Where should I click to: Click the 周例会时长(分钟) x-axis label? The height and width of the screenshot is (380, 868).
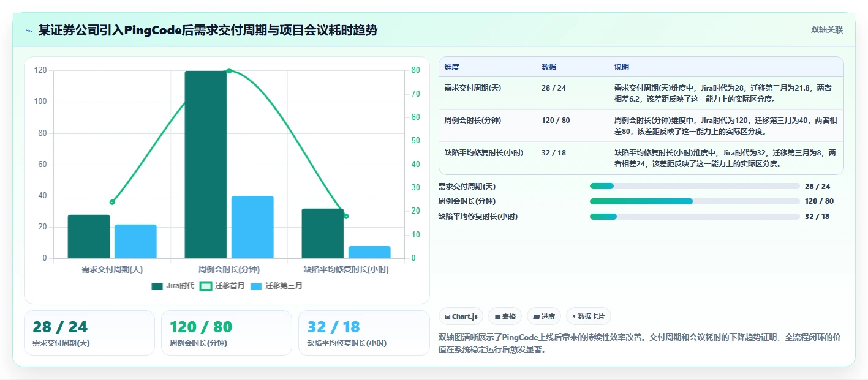click(229, 269)
